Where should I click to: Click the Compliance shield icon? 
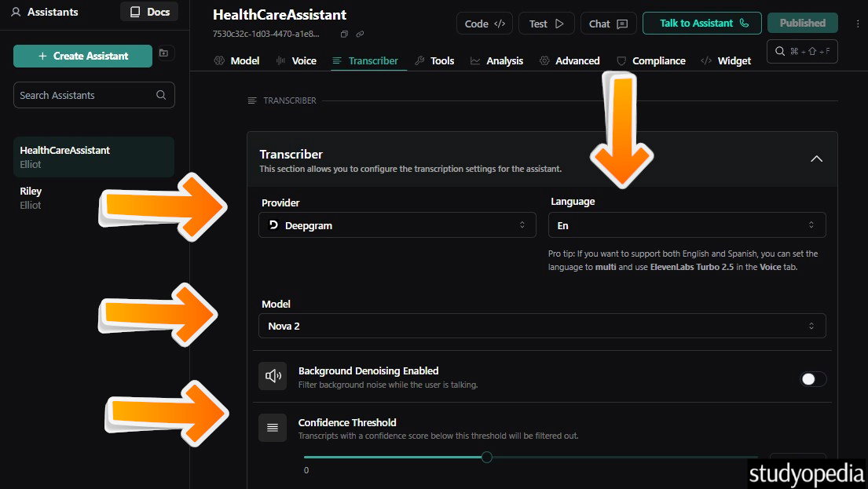point(621,60)
